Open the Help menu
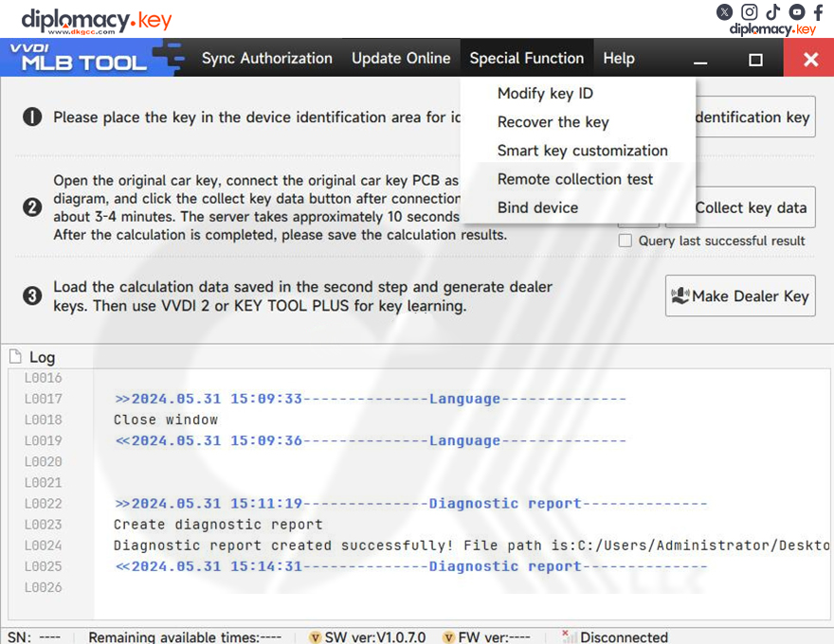The image size is (834, 644). click(x=618, y=58)
